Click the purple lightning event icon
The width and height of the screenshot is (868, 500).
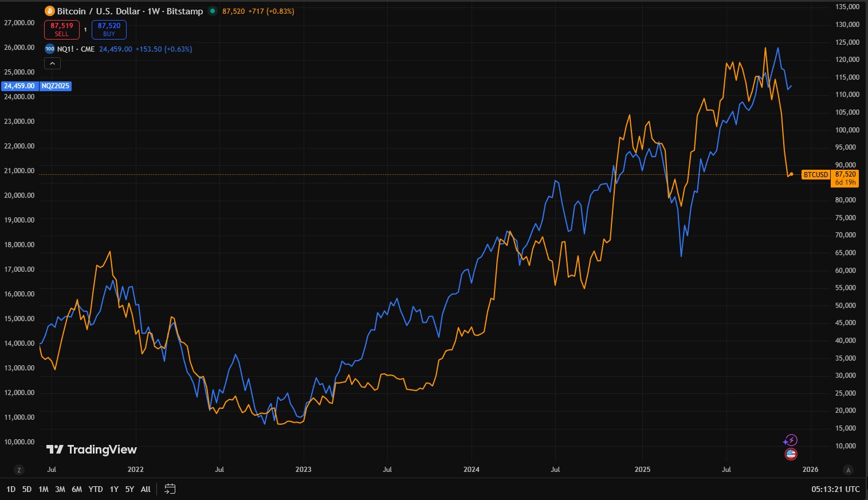point(791,440)
